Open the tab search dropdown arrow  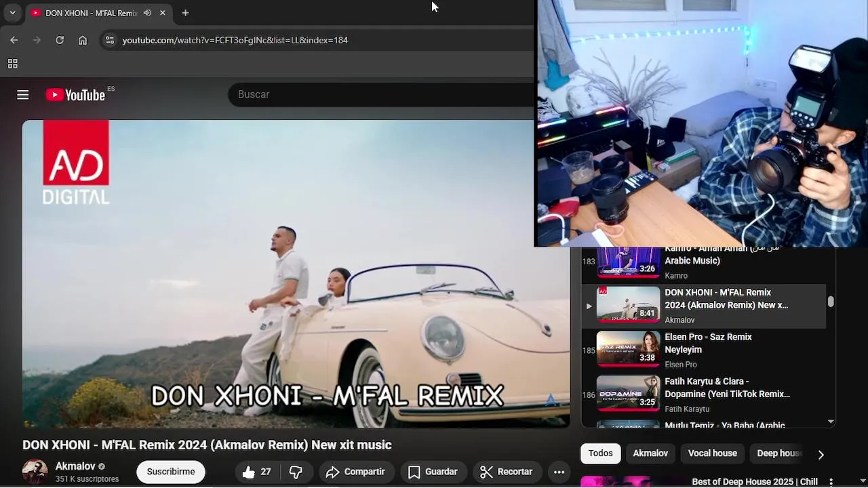12,13
